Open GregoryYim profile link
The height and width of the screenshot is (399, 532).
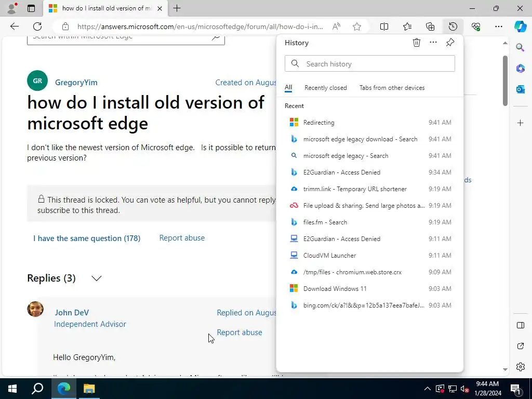pyautogui.click(x=76, y=83)
